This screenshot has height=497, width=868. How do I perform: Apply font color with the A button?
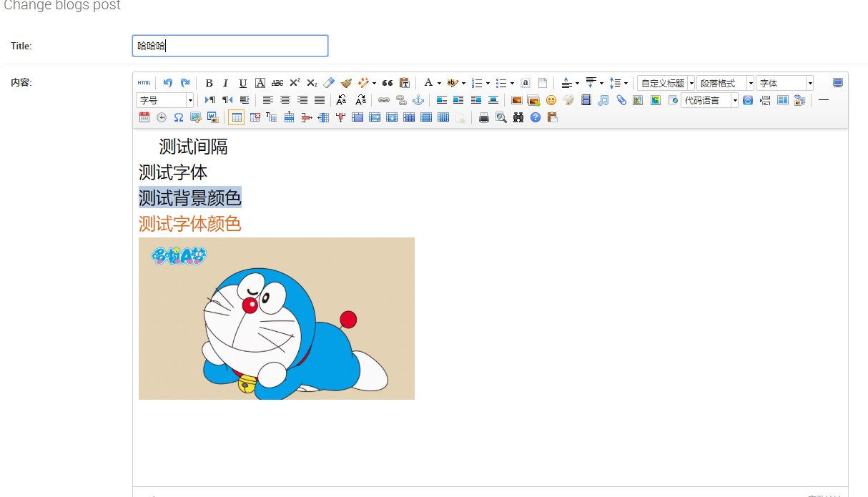[x=428, y=83]
